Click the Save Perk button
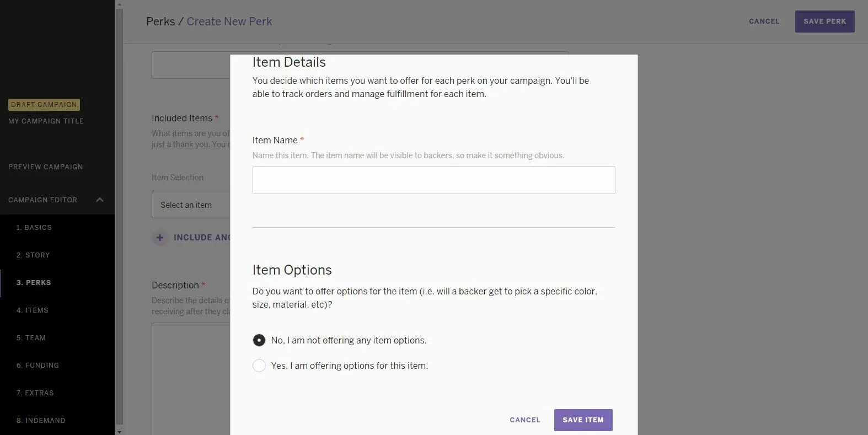Viewport: 868px width, 435px height. tap(824, 22)
